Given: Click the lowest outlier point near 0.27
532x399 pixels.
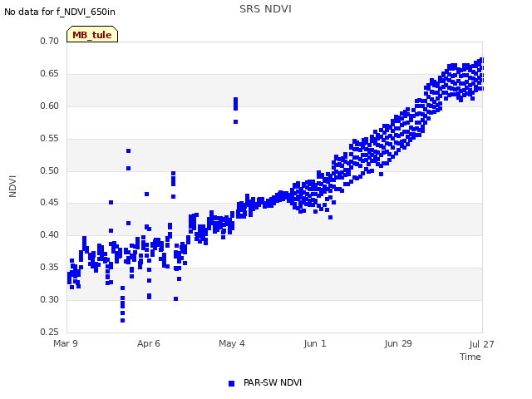Looking at the screenshot, I should click(x=122, y=320).
